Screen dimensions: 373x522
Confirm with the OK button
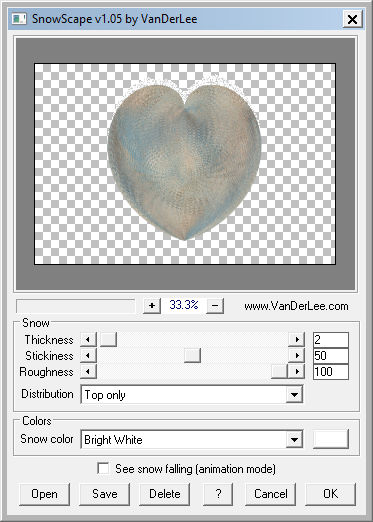pyautogui.click(x=331, y=494)
